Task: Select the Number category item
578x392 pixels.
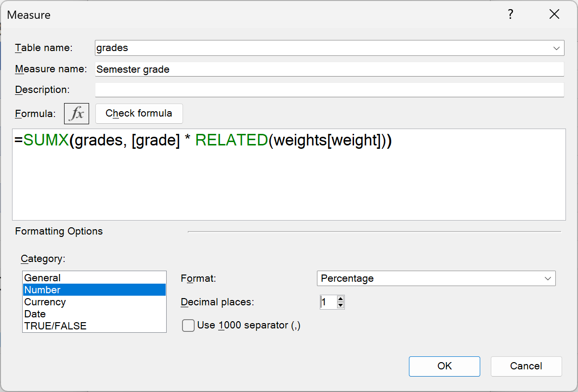Action: (42, 290)
